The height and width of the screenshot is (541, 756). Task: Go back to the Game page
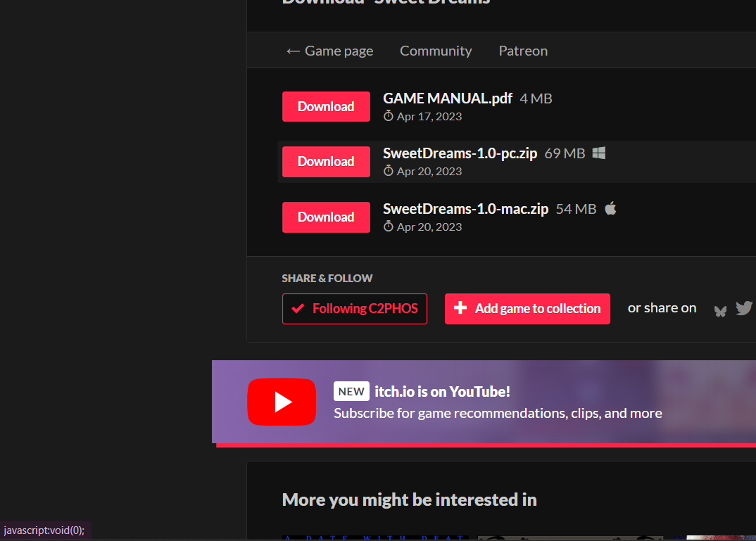point(330,51)
